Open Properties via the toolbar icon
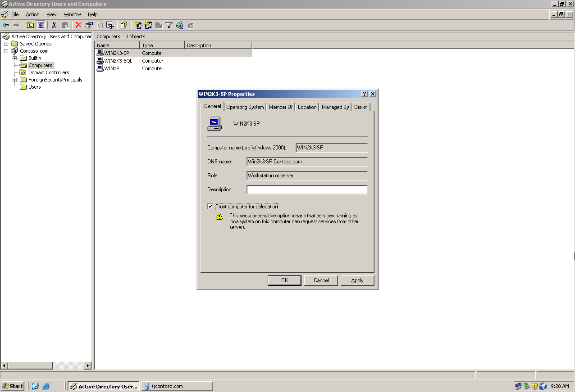575x392 pixels. pyautogui.click(x=89, y=25)
